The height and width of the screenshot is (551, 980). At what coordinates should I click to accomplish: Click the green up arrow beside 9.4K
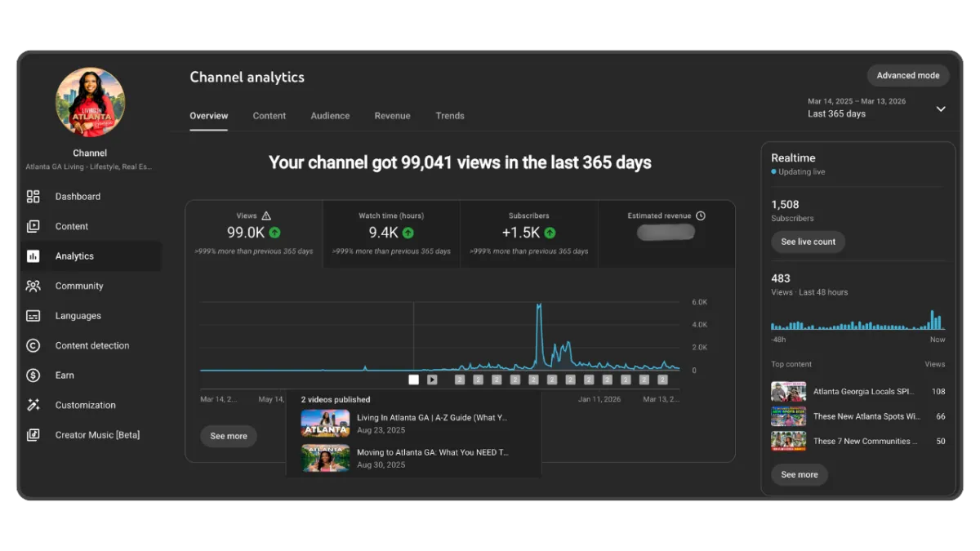pyautogui.click(x=408, y=233)
